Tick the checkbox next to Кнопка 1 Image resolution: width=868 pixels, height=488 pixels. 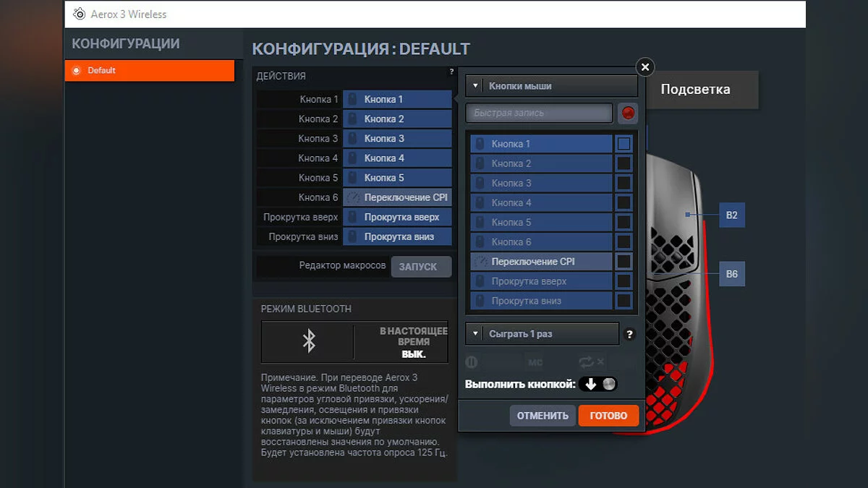coord(624,144)
